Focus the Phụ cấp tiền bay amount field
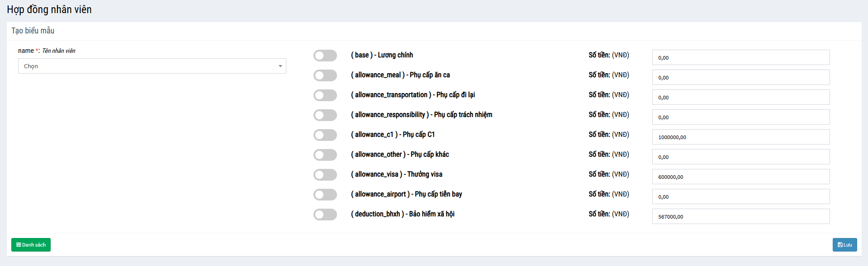868x266 pixels. 740,196
